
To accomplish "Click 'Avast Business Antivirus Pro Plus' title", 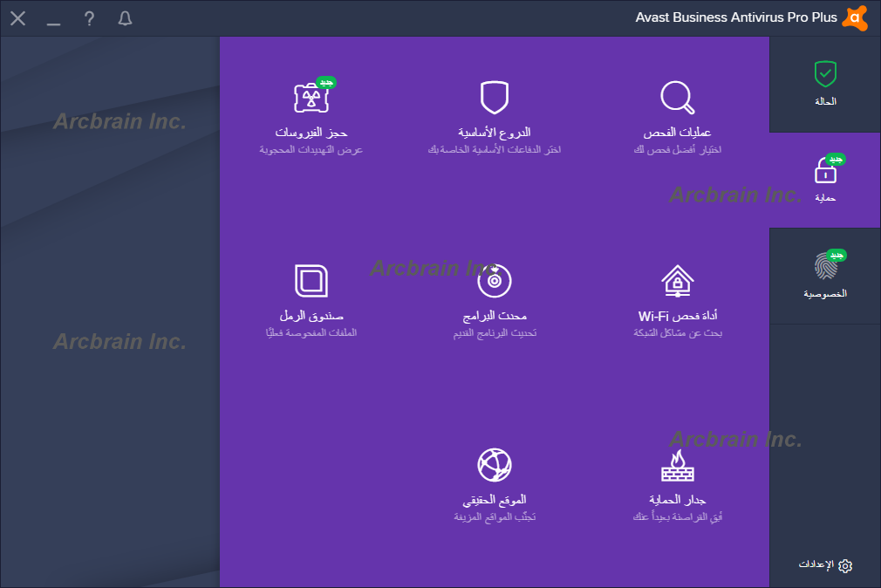I will point(736,17).
